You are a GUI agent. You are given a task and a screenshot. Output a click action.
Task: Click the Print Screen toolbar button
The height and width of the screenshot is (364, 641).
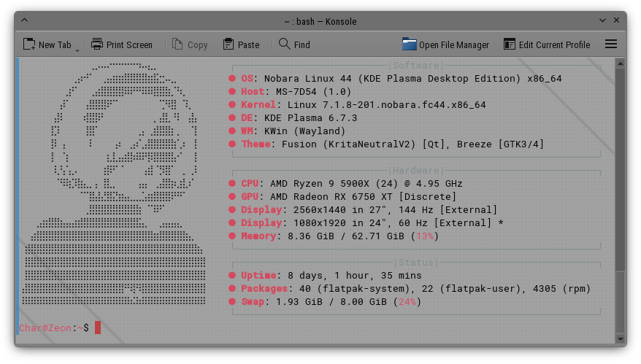[122, 44]
